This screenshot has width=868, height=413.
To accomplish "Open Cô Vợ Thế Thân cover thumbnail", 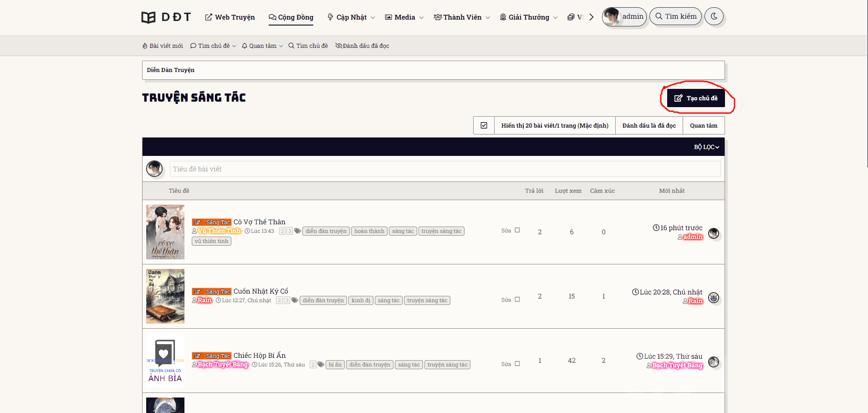I will 165,232.
